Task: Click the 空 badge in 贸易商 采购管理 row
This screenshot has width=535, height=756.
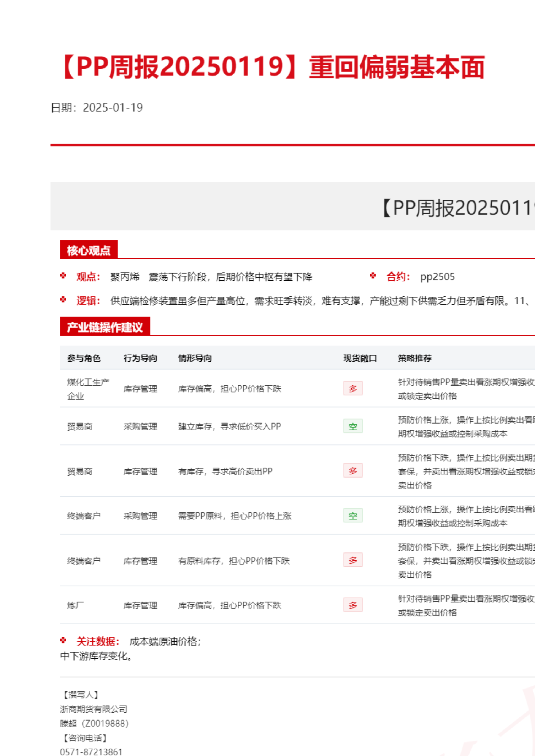Action: (x=353, y=426)
